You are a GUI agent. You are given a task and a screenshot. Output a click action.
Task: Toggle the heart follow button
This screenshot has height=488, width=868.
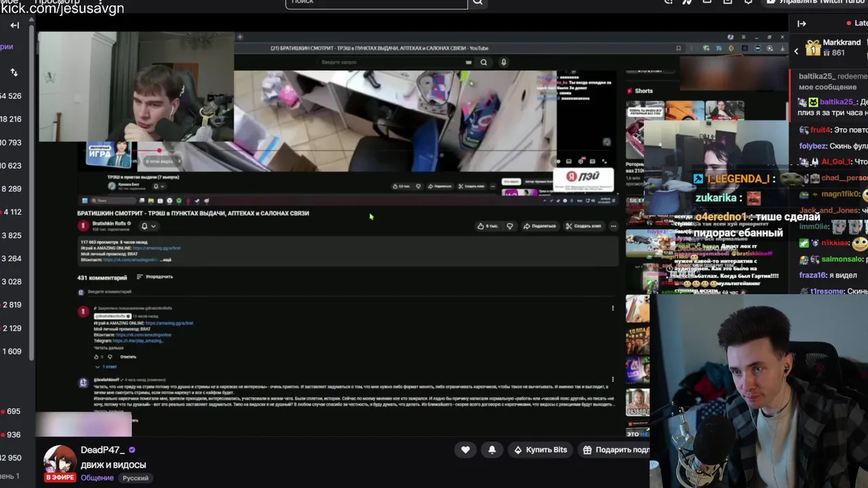coord(465,449)
